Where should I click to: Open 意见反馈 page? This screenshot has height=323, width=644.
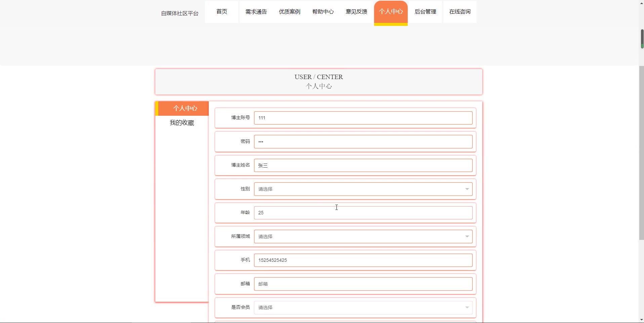[357, 12]
